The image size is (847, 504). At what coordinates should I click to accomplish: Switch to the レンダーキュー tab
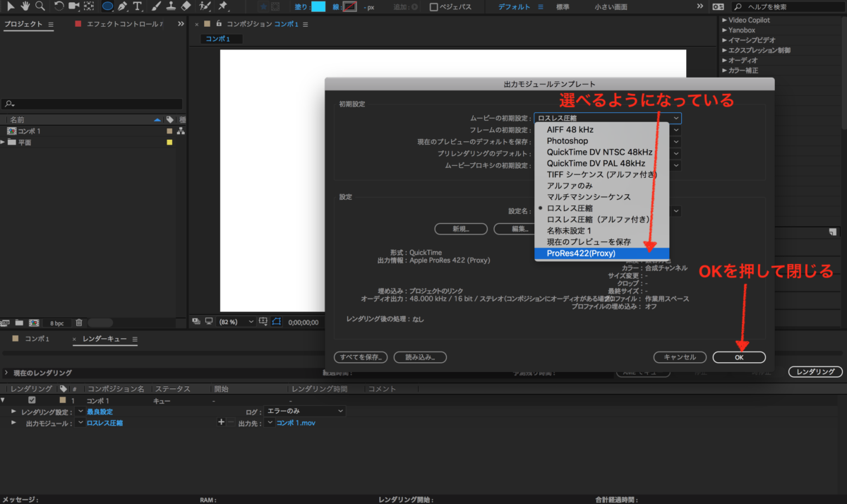click(x=104, y=340)
